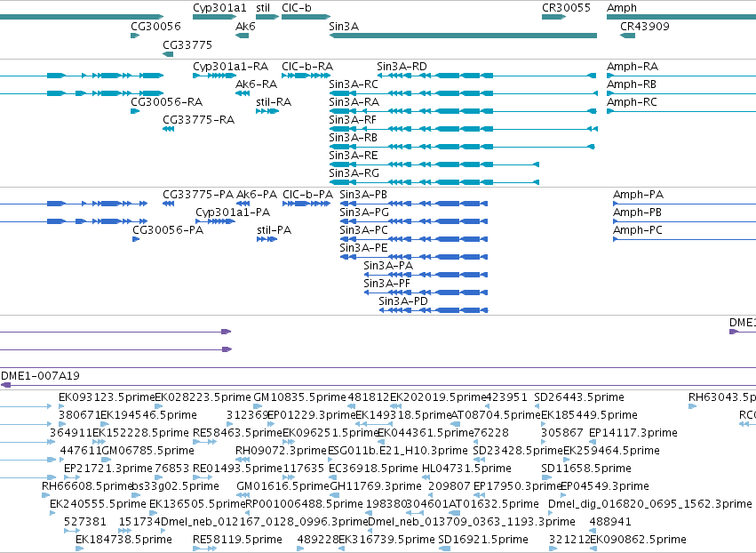The width and height of the screenshot is (756, 553).
Task: Open protein CG33775-PA
Action: [x=168, y=204]
